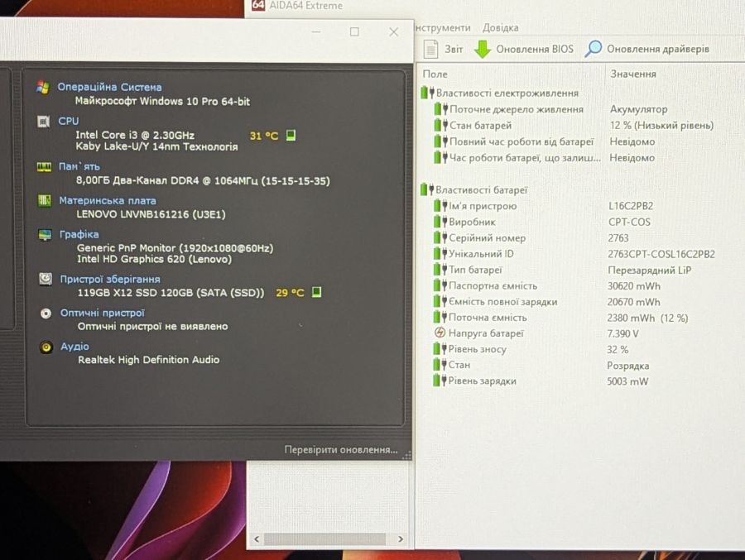The height and width of the screenshot is (560, 745).
Task: Click the value 7.390 V
Action: pos(622,333)
